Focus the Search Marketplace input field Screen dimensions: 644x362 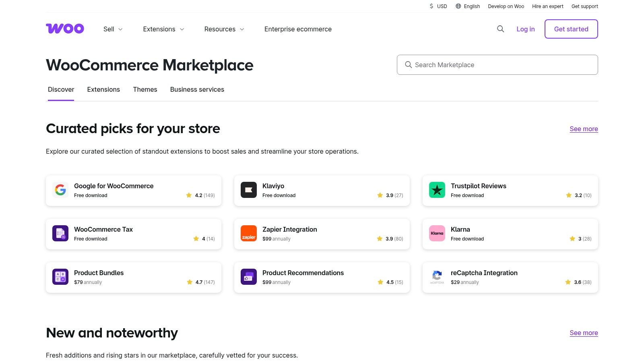497,65
